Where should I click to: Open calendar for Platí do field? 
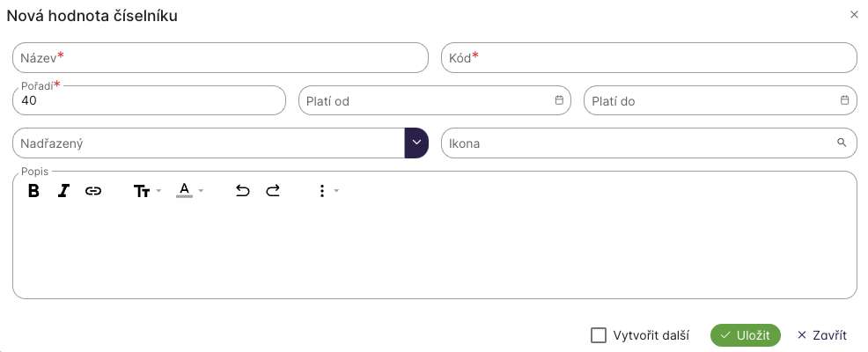(x=844, y=100)
